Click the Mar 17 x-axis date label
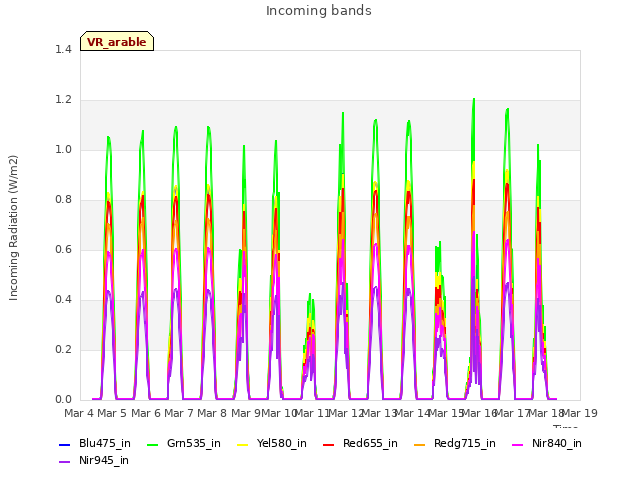This screenshot has height=480, width=640. pyautogui.click(x=513, y=413)
